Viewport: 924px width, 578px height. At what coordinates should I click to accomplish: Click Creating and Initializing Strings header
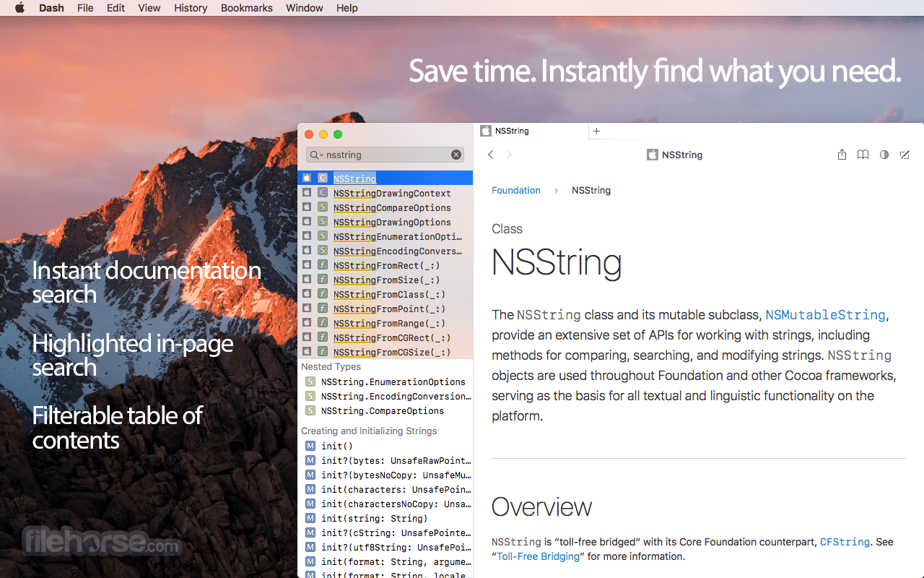pyautogui.click(x=369, y=431)
